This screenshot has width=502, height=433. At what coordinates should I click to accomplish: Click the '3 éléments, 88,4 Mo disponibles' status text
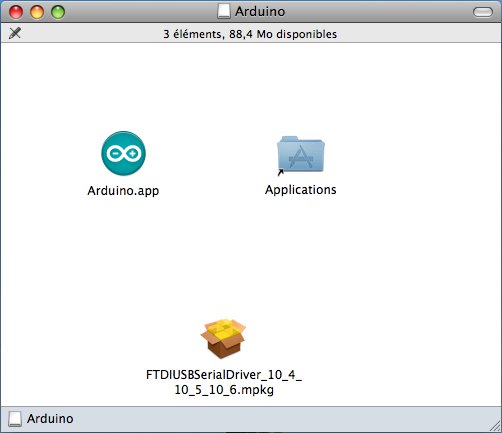(250, 34)
